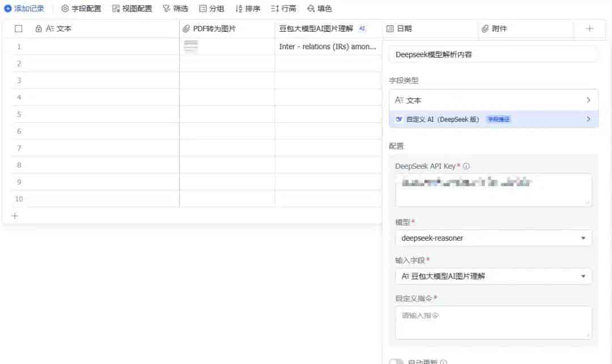
Task: Select row number 5
Action: click(x=19, y=114)
